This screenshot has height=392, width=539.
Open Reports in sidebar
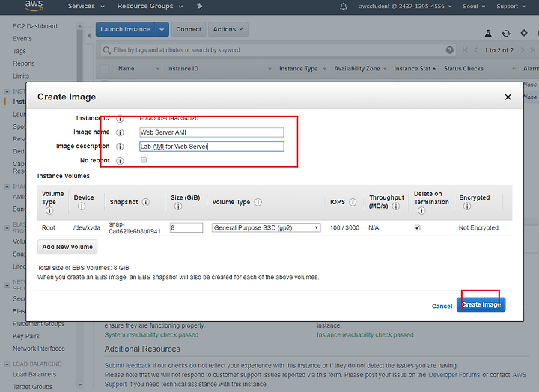(24, 64)
